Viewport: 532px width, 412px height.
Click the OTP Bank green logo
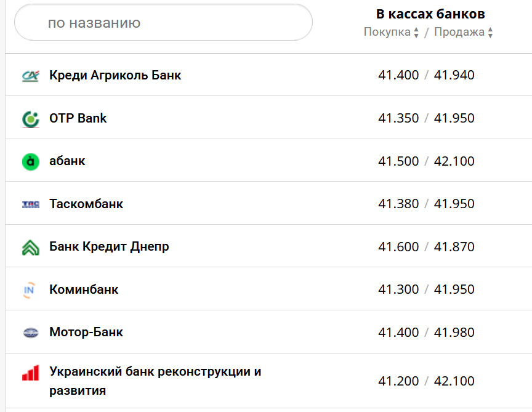[30, 118]
